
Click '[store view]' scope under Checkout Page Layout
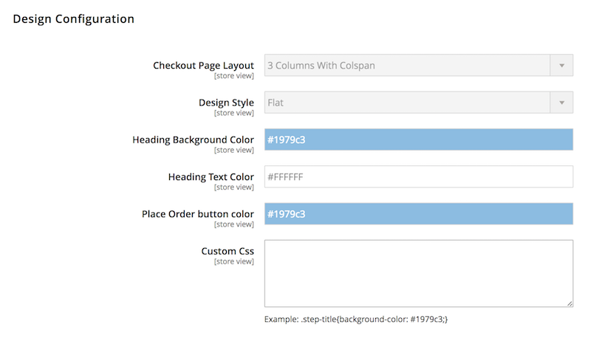(234, 76)
